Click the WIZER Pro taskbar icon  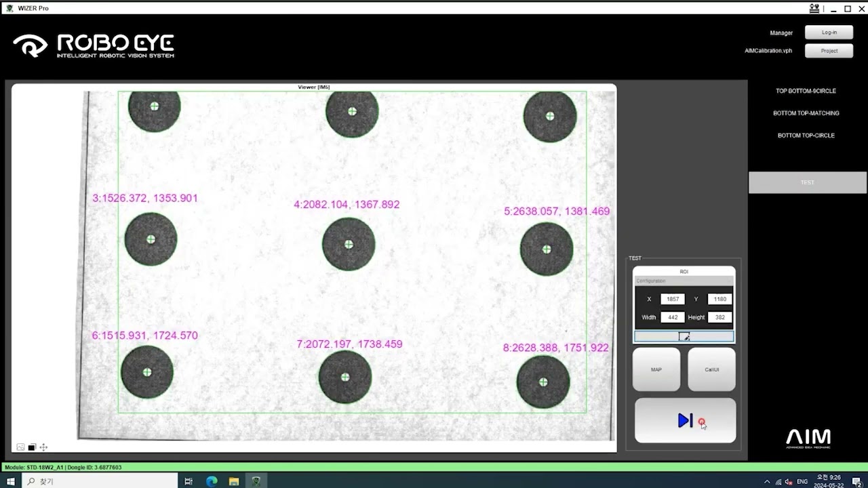(256, 481)
